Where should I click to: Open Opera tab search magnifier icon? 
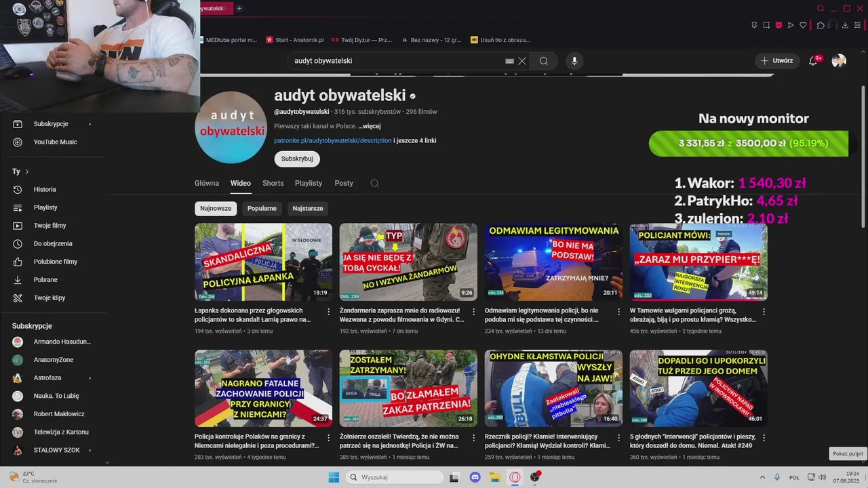pos(821,8)
